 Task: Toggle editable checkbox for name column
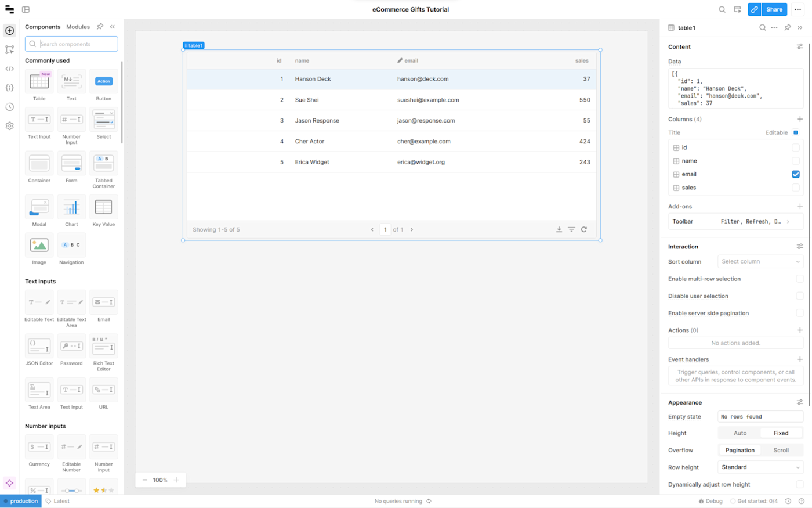click(796, 161)
